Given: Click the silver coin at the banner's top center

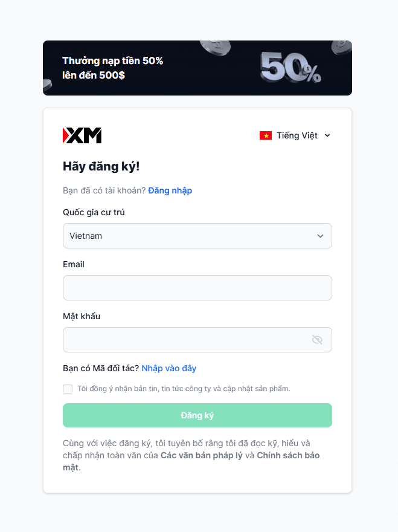Looking at the screenshot, I should [x=215, y=48].
